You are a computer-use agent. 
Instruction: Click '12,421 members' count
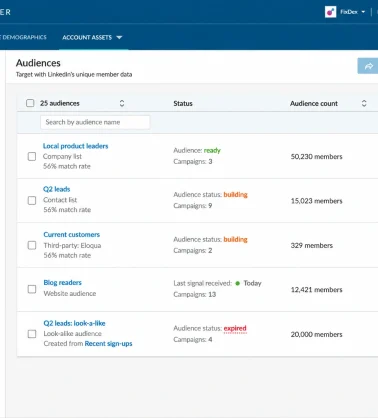(317, 290)
